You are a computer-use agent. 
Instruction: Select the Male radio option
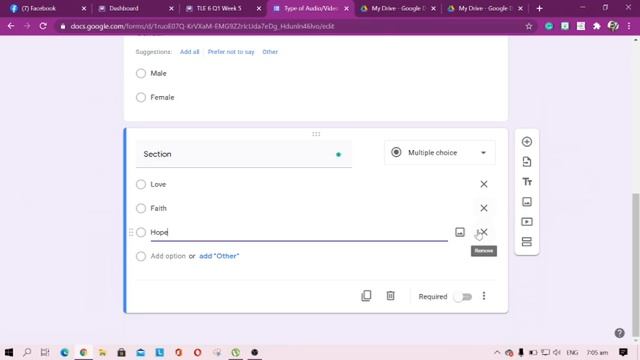[141, 73]
